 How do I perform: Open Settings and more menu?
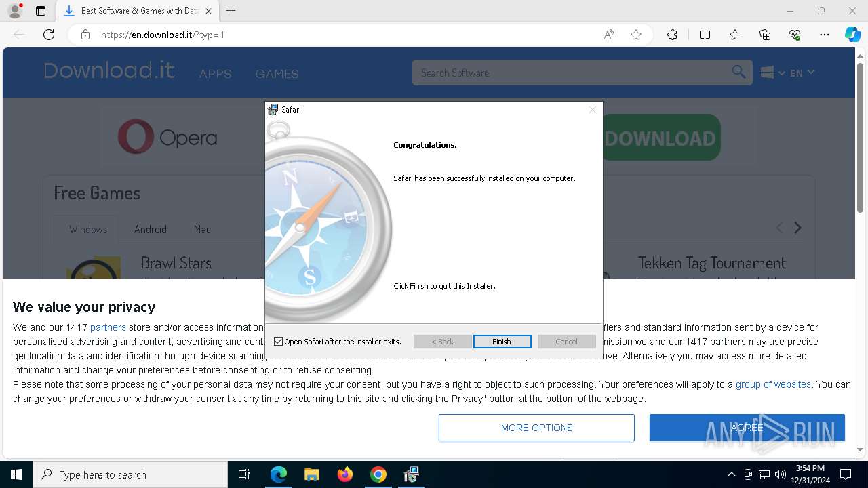click(x=825, y=35)
